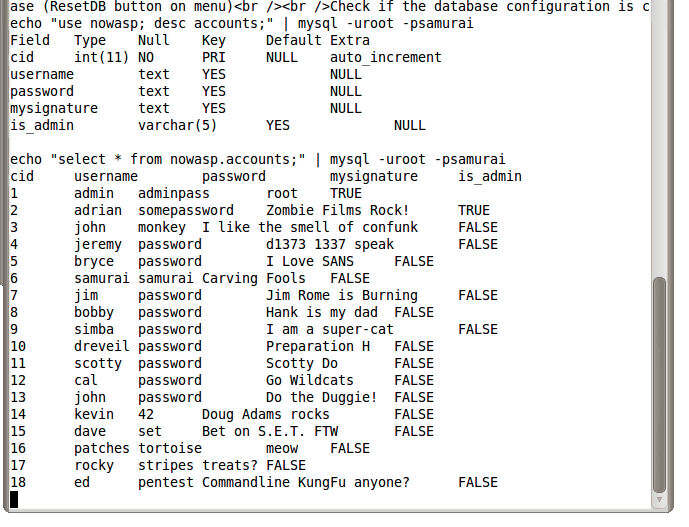Image resolution: width=689 pixels, height=527 pixels.
Task: Click the 'is_admin' column header in the select output
Action: pos(490,176)
